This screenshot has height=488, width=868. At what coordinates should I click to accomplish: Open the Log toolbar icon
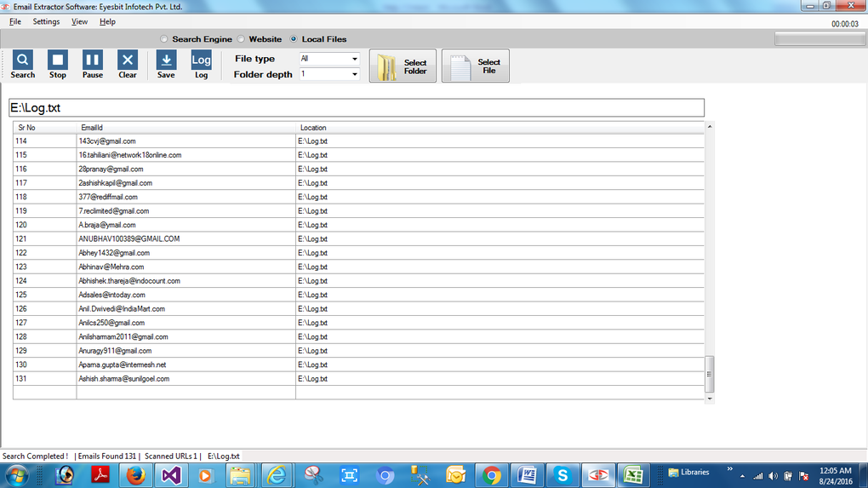(201, 64)
